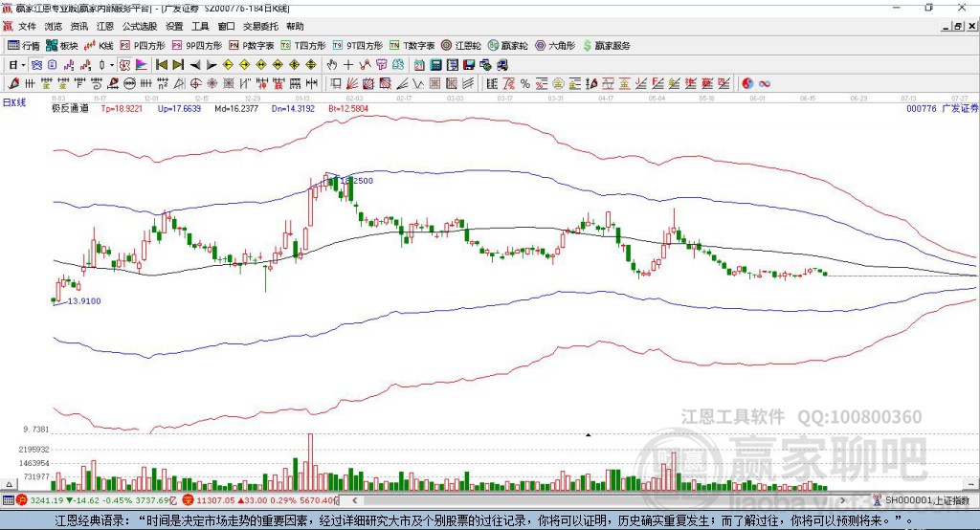Select the crosshair plus cursor icon

348,65
